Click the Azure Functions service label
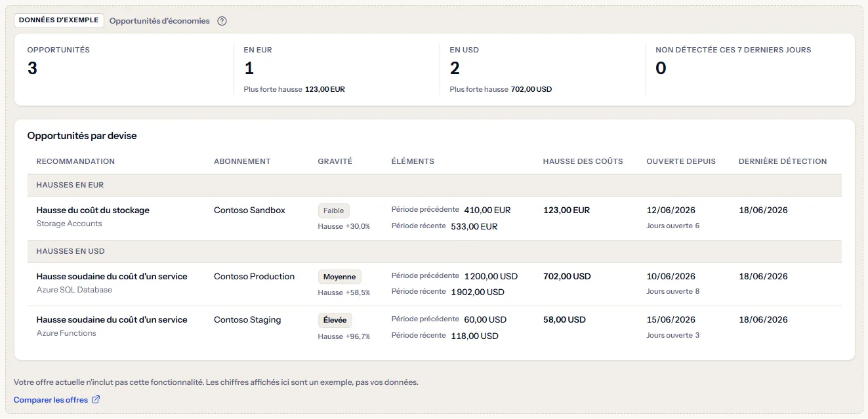The height and width of the screenshot is (419, 868). pos(66,333)
